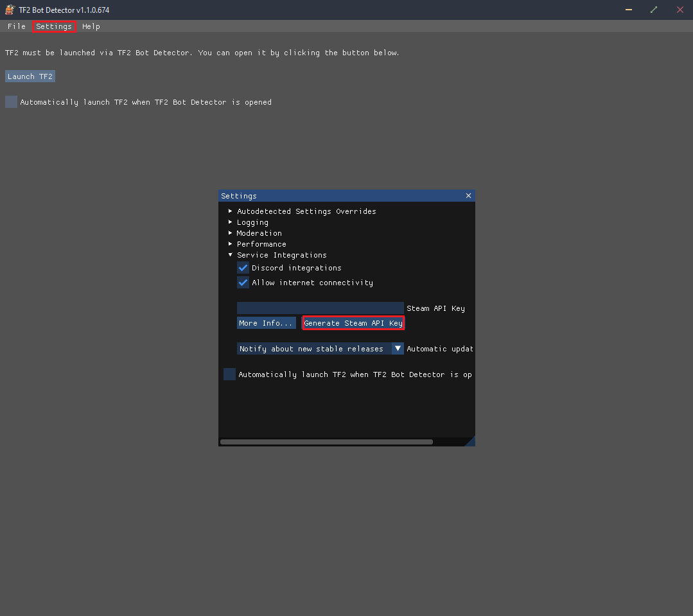Focus the Steam API Key input field
The image size is (693, 616).
(x=320, y=308)
